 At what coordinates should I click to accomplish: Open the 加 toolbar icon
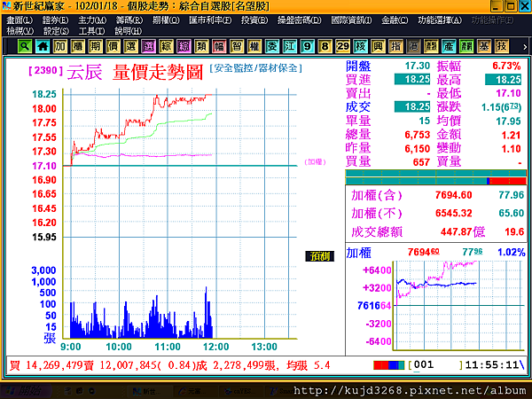[x=60, y=46]
